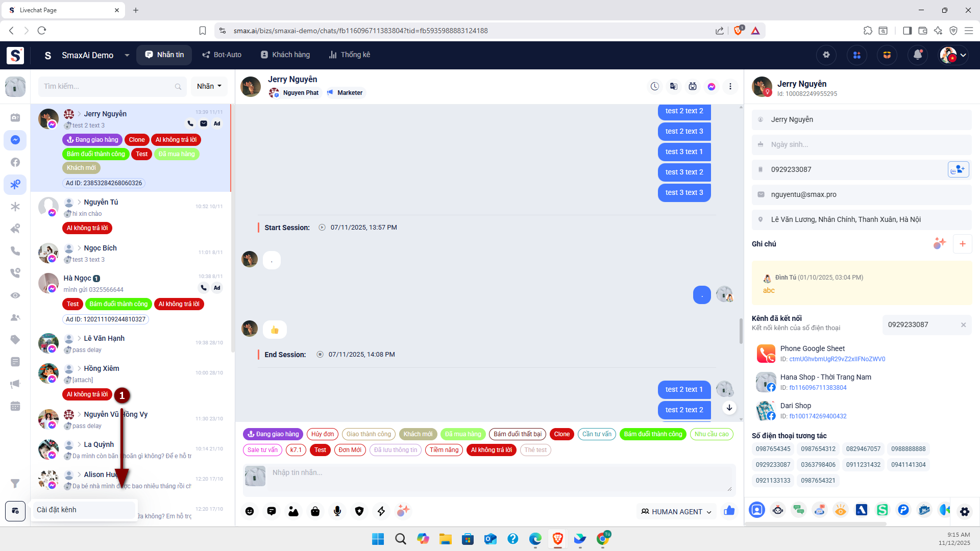
Task: Open notifications bell in top bar
Action: (x=918, y=55)
